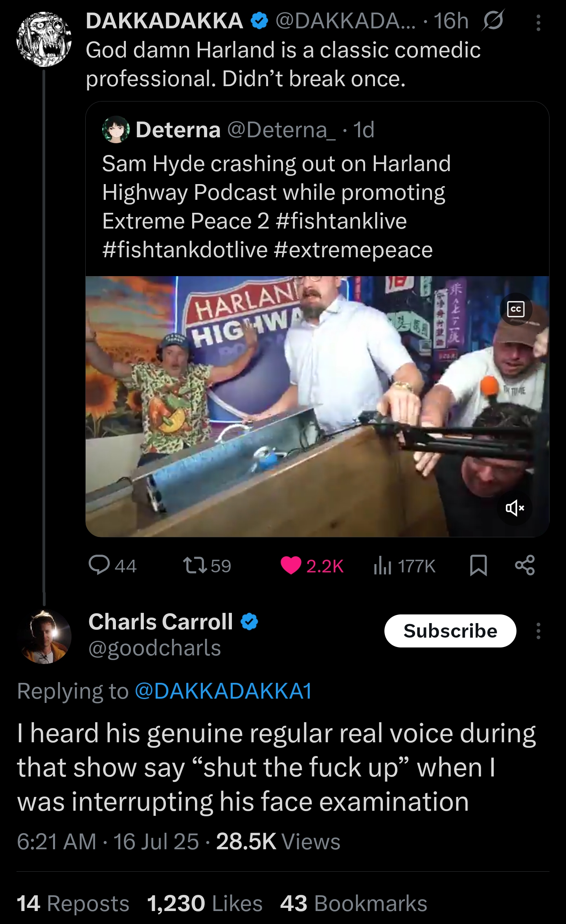Open DAKKADAKKA's skull profile avatar
Image resolution: width=566 pixels, height=924 pixels.
(44, 39)
